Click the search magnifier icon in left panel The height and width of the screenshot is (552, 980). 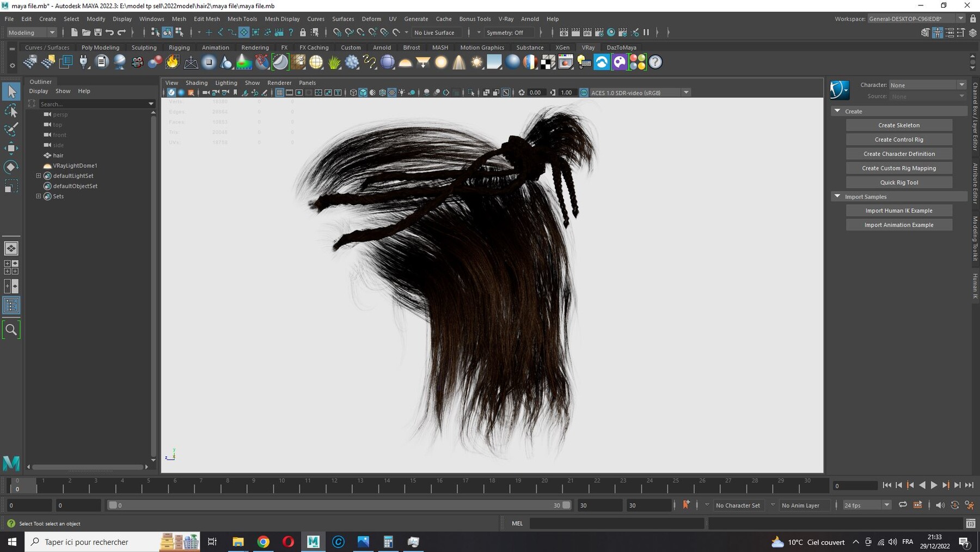tap(11, 330)
